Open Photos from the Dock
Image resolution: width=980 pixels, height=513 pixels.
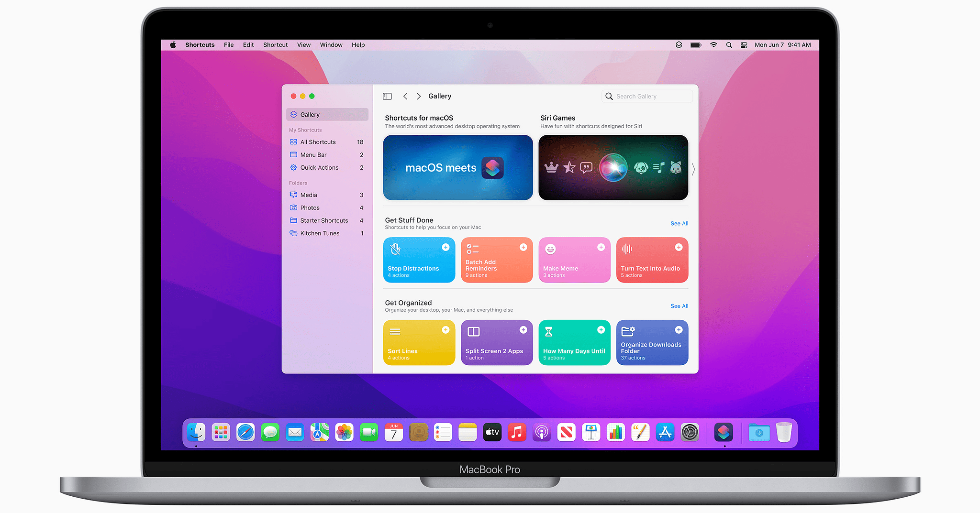click(x=344, y=432)
